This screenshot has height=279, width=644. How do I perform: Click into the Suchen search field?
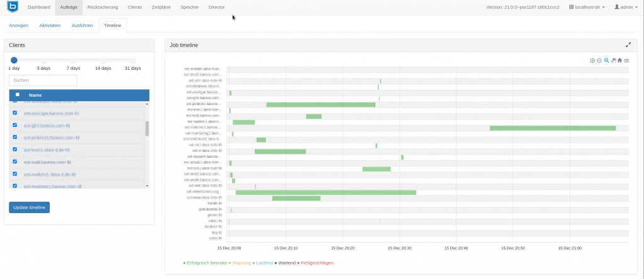click(43, 80)
